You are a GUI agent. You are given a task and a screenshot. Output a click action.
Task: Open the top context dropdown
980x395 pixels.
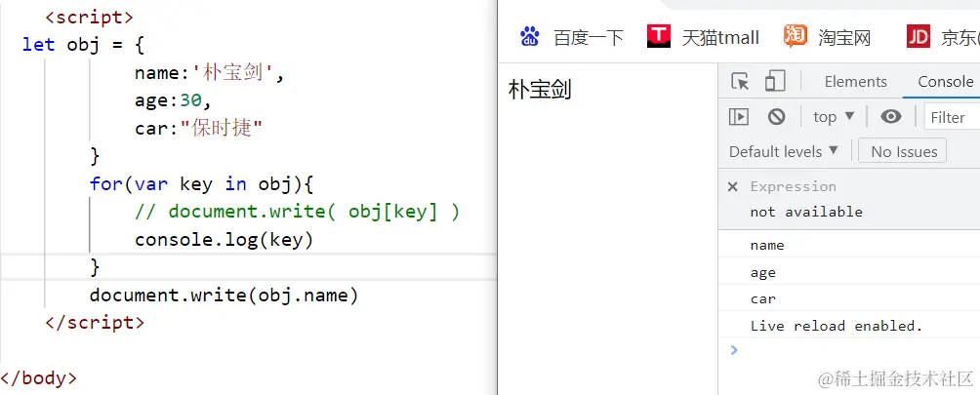click(834, 117)
